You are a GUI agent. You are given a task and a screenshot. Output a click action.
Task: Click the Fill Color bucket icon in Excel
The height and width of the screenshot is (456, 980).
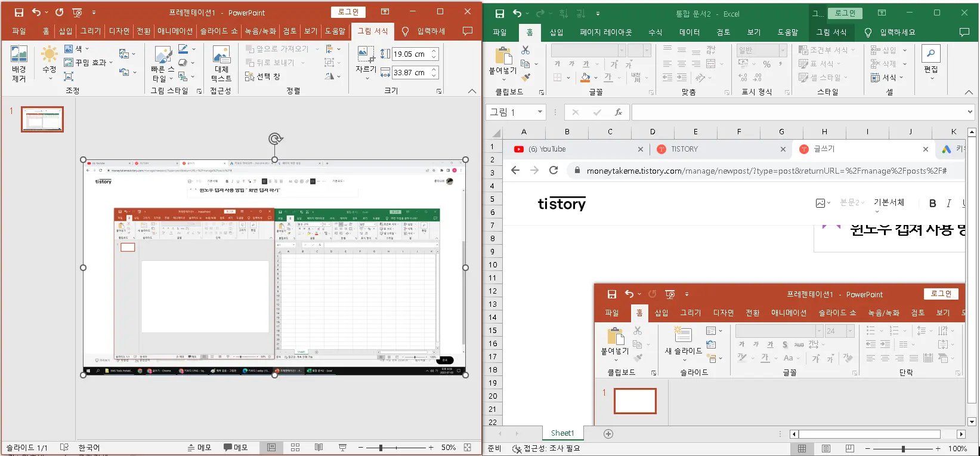(585, 77)
